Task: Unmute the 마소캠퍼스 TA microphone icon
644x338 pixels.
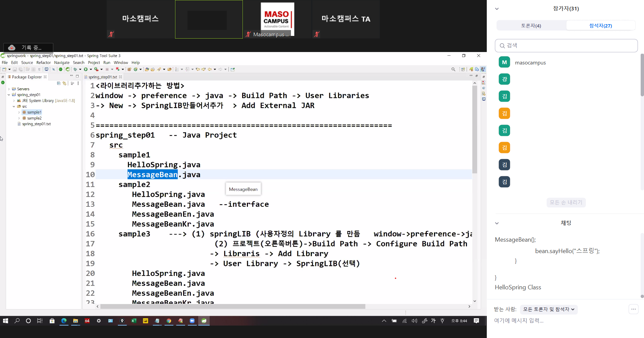Action: [x=316, y=34]
